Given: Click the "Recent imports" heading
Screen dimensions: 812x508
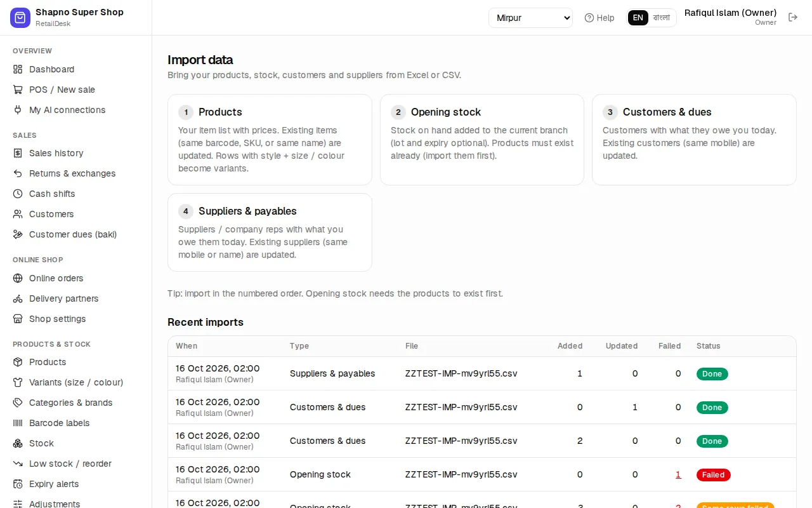Looking at the screenshot, I should pyautogui.click(x=206, y=322).
